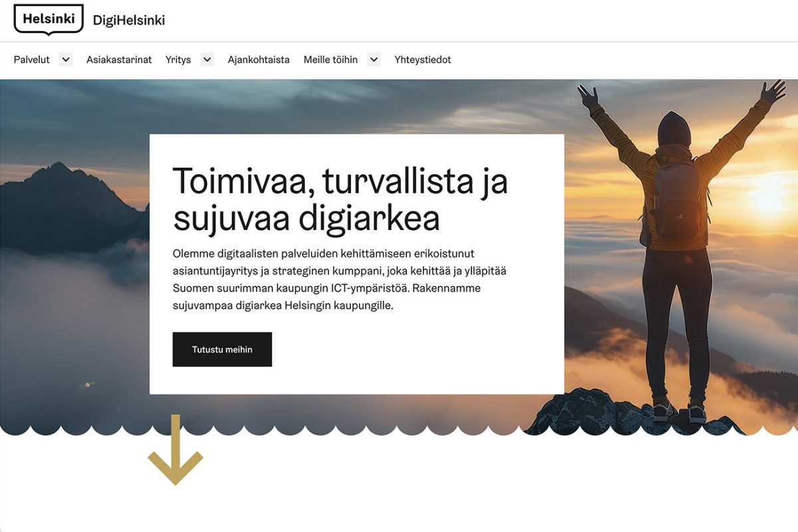Expand the Meille töihin submenu chevron
The image size is (798, 532).
click(x=374, y=60)
